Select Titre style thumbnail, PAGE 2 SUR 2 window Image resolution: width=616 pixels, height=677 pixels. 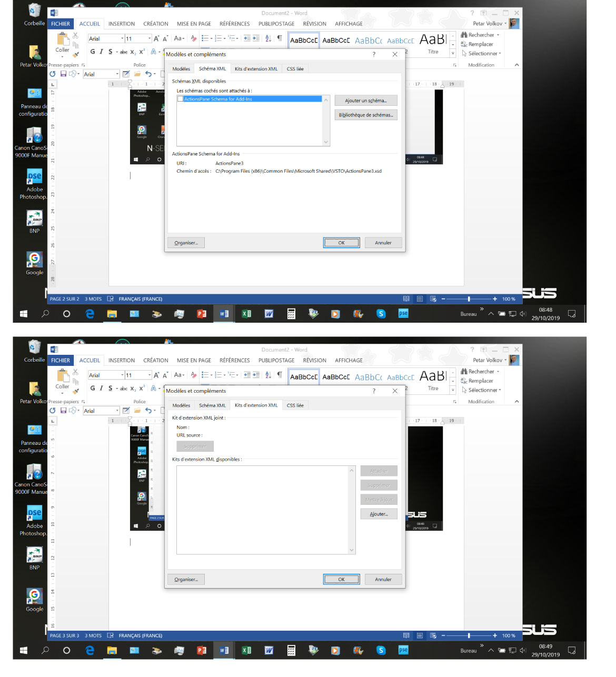click(433, 44)
